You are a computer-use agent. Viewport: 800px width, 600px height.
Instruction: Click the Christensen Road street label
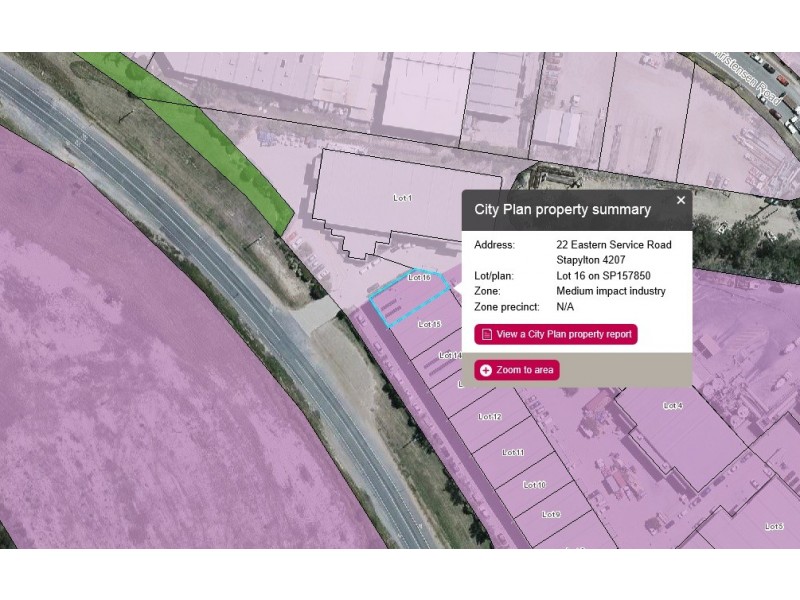click(749, 76)
